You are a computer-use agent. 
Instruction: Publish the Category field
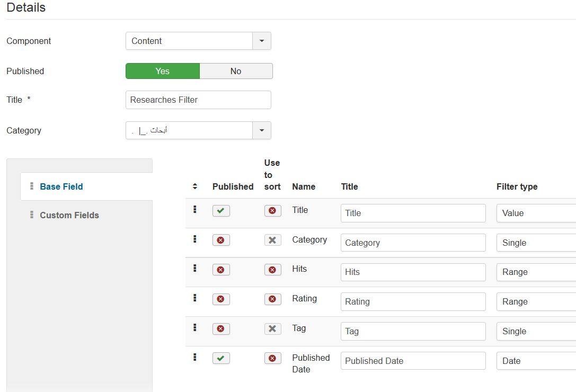(x=221, y=240)
